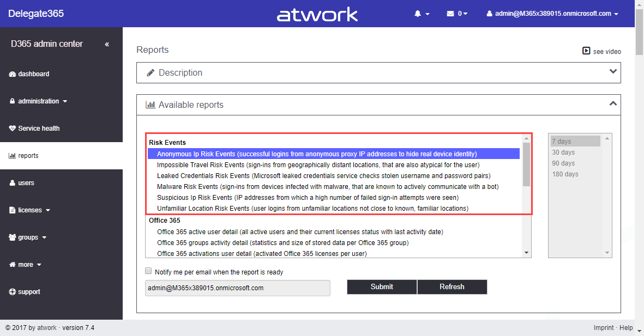Enable notify me per email checkbox
The image size is (644, 336).
(x=148, y=271)
